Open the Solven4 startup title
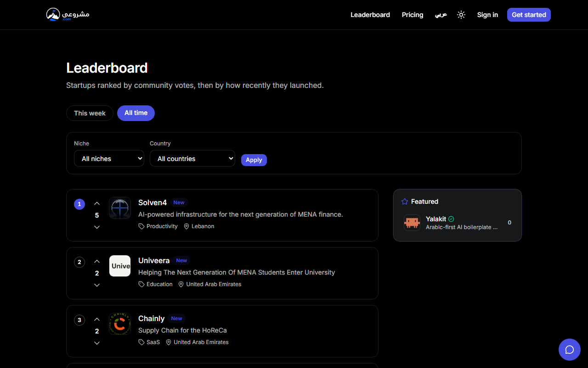 coord(153,202)
